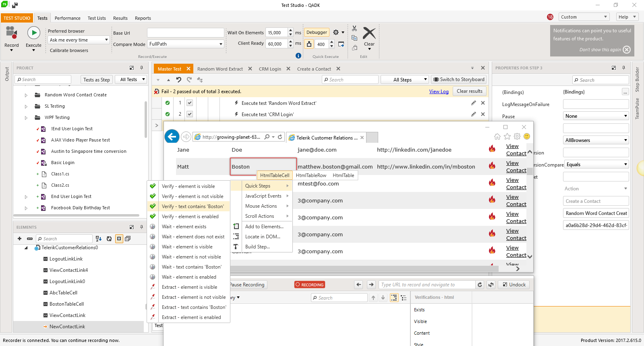Toggle the checkbox for step 1
The image size is (644, 346).
[x=190, y=103]
